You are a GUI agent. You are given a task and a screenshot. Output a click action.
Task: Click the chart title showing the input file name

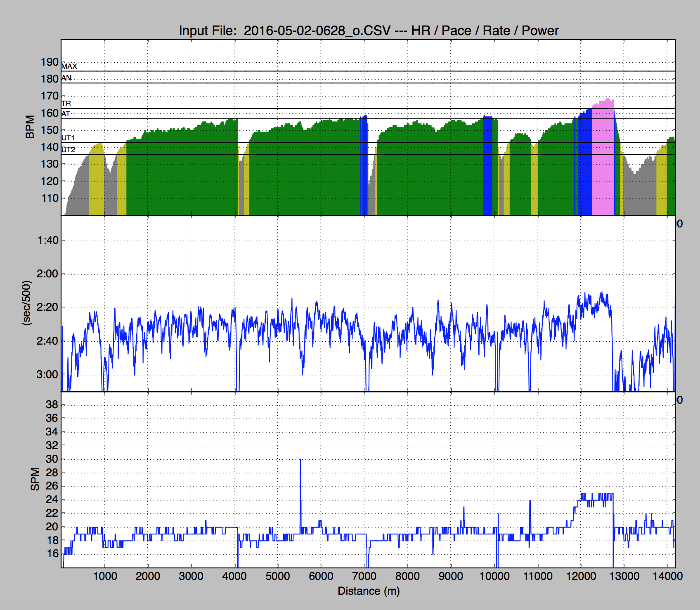click(368, 31)
